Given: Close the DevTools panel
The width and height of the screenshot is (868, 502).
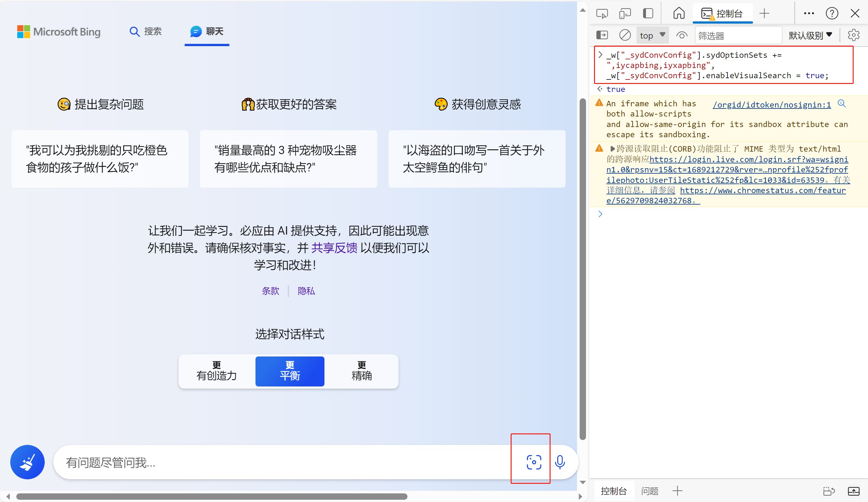Looking at the screenshot, I should [855, 13].
